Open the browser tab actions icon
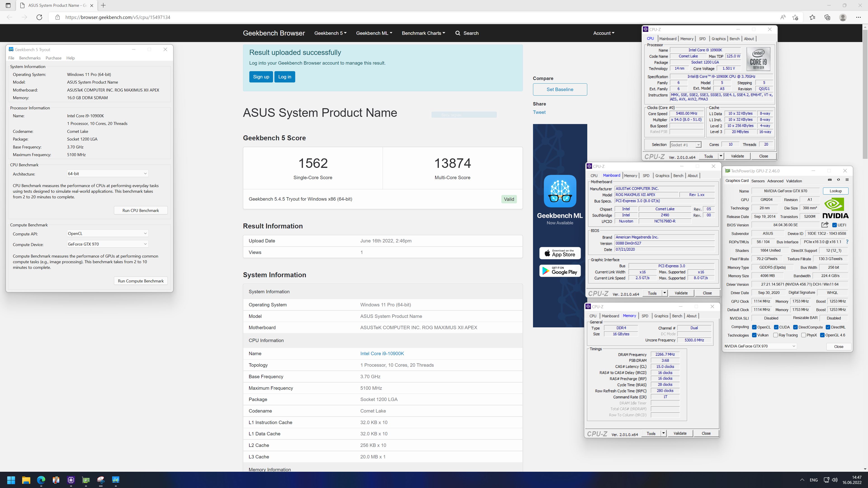868x488 pixels. pos(8,5)
